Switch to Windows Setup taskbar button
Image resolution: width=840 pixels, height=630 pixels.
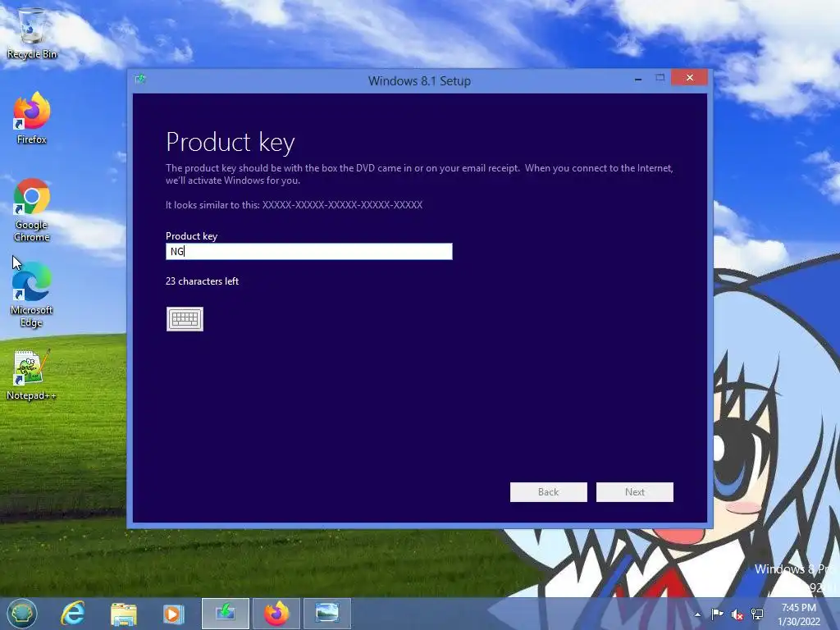[x=226, y=614]
